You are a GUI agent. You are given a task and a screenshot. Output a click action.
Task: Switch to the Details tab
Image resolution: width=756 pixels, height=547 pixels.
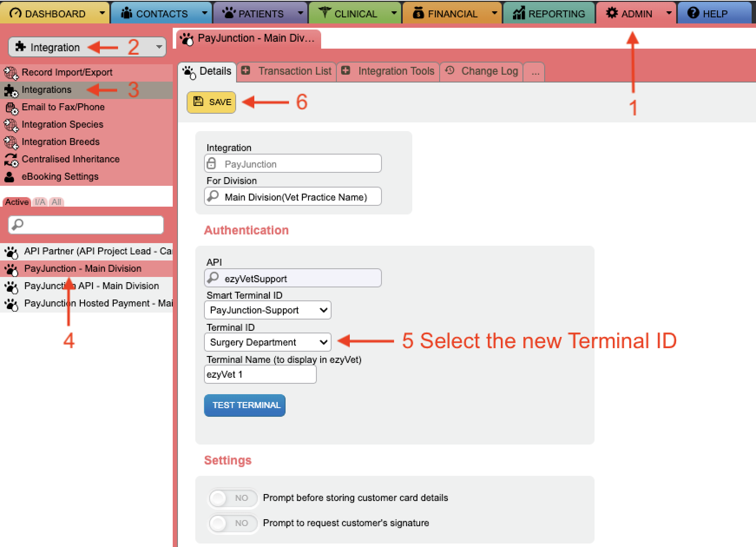(x=207, y=71)
